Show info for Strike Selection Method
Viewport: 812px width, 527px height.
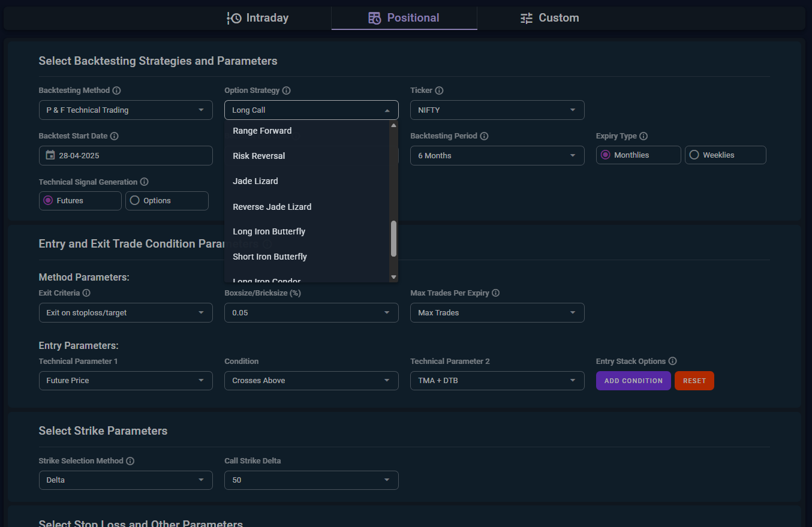[x=130, y=461]
